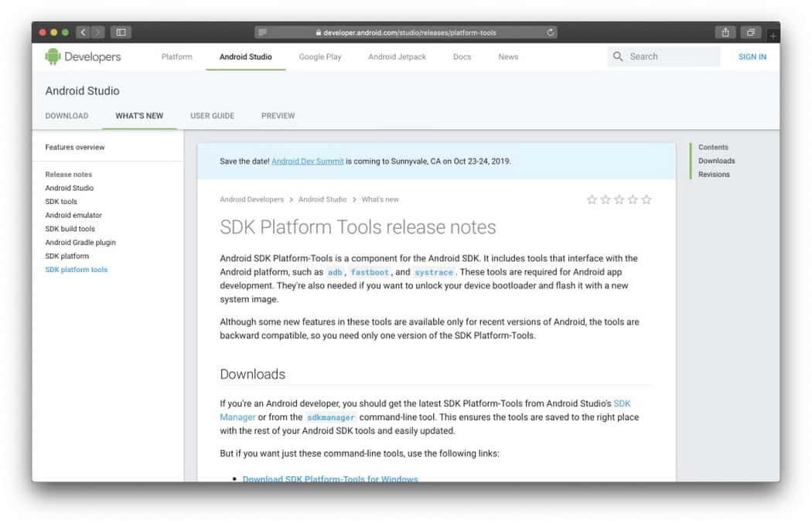The height and width of the screenshot is (524, 812).
Task: Open Android Studio release notes sidebar link
Action: (70, 188)
